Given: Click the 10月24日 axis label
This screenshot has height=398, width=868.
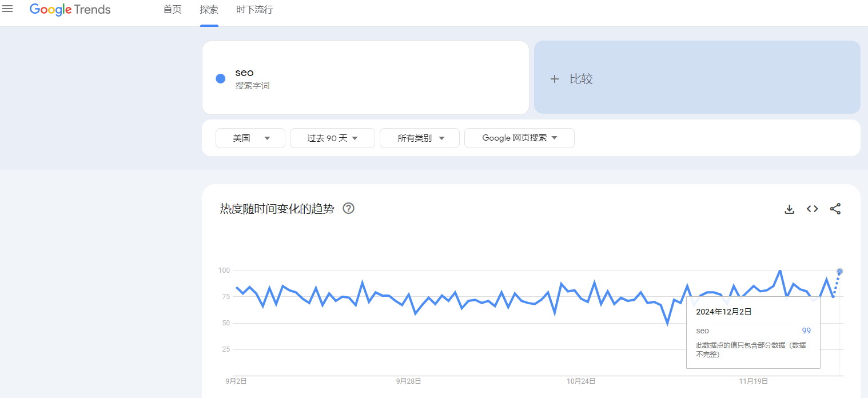Looking at the screenshot, I should coord(582,381).
